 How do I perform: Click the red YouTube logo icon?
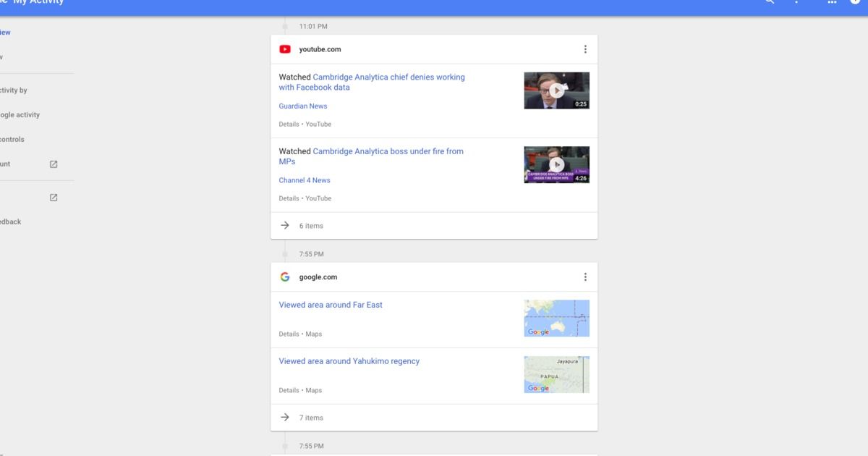pyautogui.click(x=285, y=49)
